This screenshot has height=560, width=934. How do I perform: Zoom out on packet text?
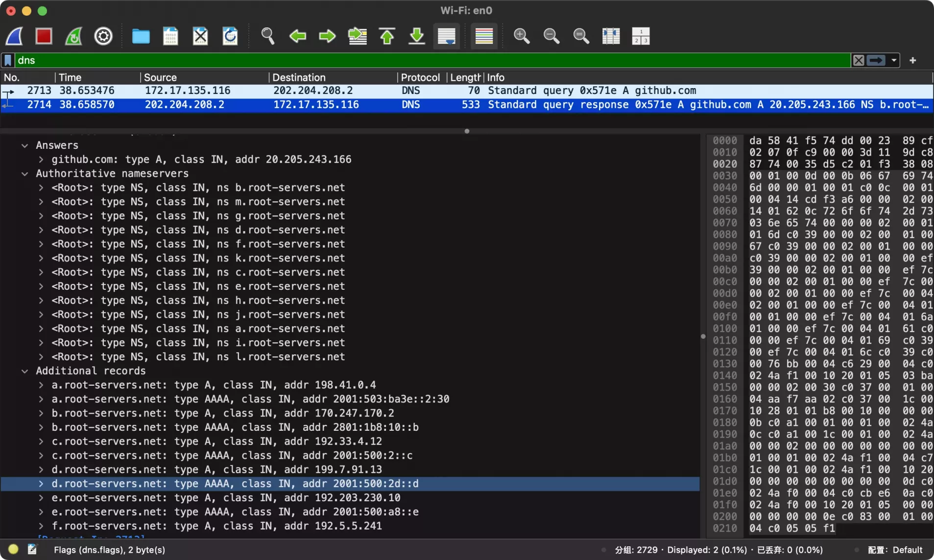pyautogui.click(x=551, y=36)
